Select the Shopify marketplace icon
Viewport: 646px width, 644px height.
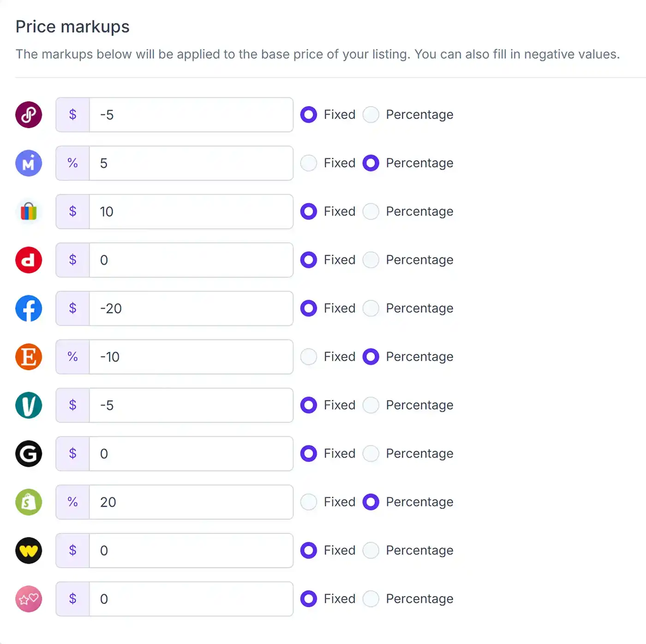(x=28, y=502)
